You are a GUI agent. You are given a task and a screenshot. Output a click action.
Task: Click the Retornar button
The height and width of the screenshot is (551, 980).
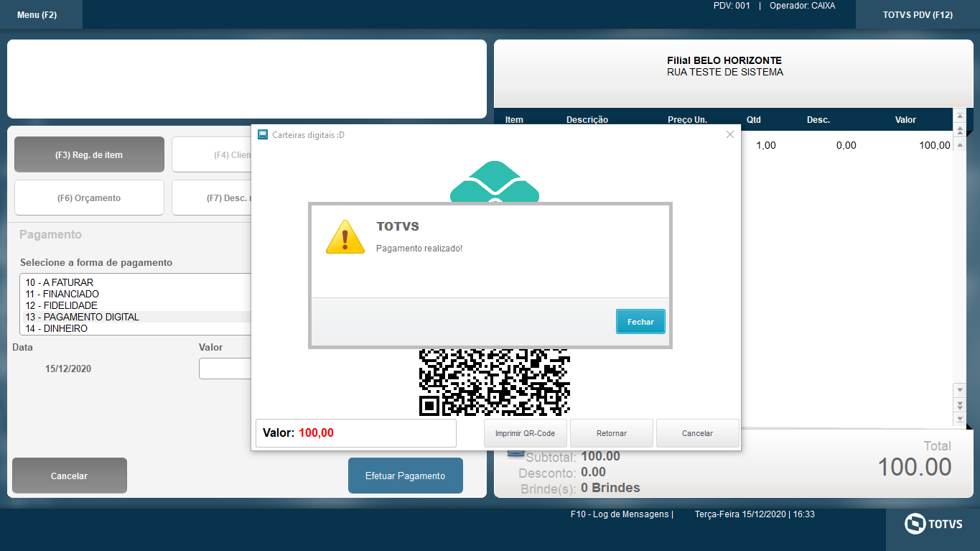point(612,433)
